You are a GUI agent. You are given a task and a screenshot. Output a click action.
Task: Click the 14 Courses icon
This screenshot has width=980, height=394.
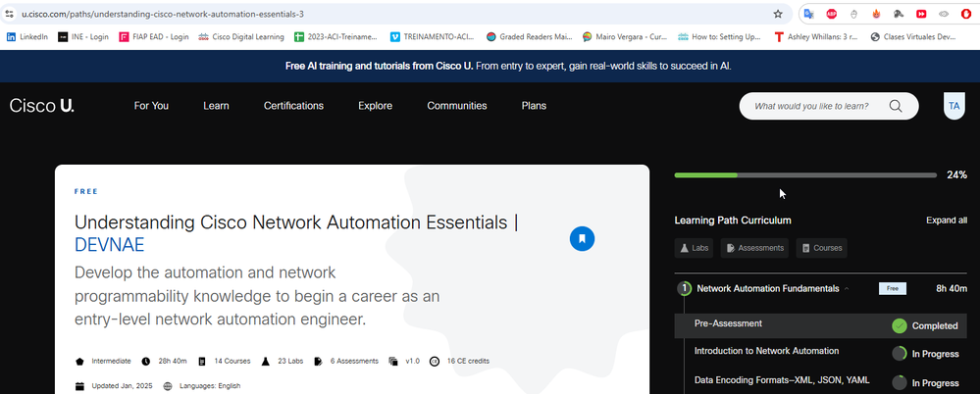coord(202,361)
